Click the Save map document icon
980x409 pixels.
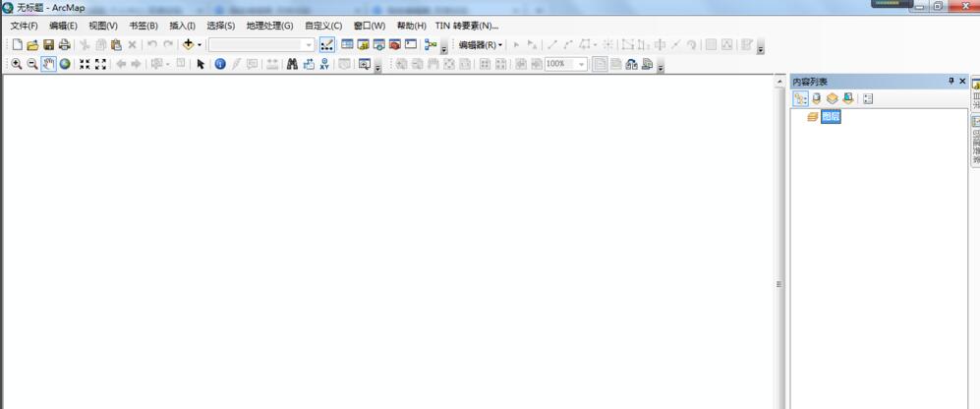click(x=48, y=45)
